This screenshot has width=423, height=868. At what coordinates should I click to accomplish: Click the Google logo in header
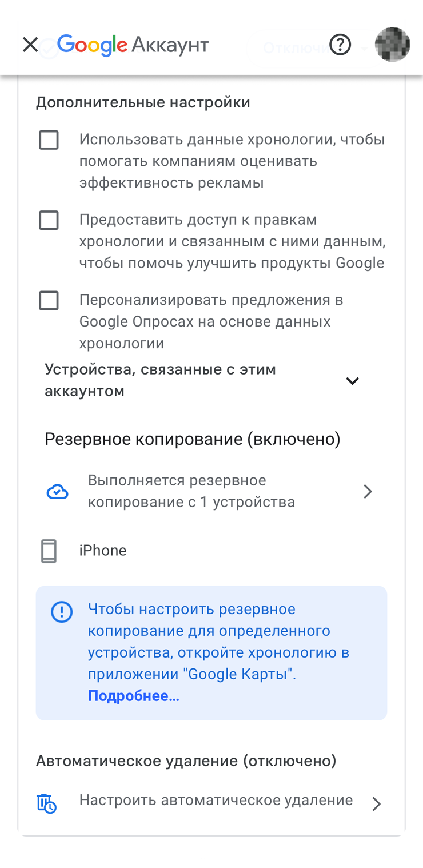tap(92, 45)
